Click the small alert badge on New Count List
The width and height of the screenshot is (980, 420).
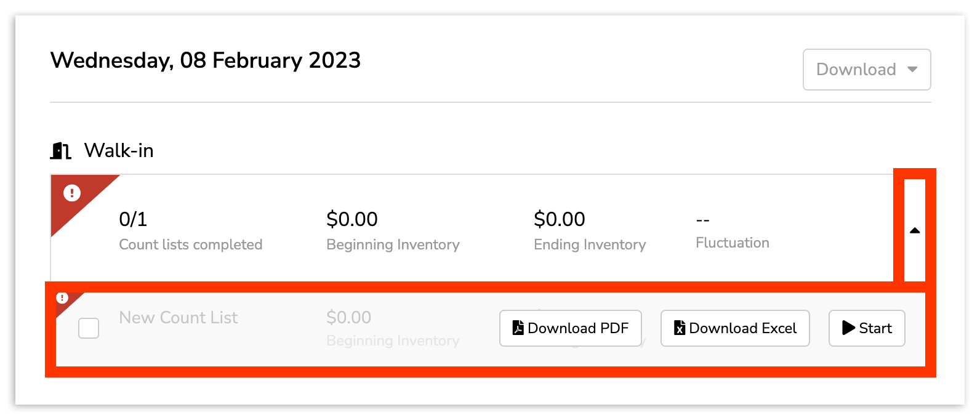62,298
